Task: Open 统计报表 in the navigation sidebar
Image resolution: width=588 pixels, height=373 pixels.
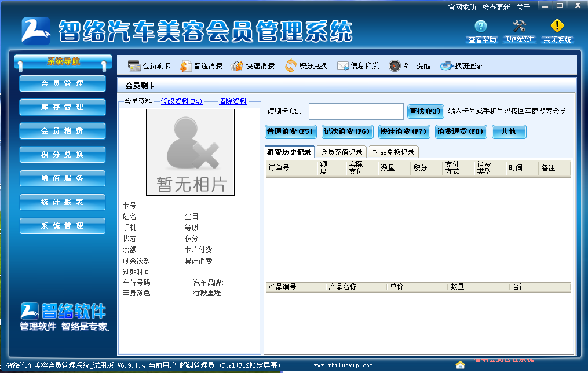Action: pos(62,202)
